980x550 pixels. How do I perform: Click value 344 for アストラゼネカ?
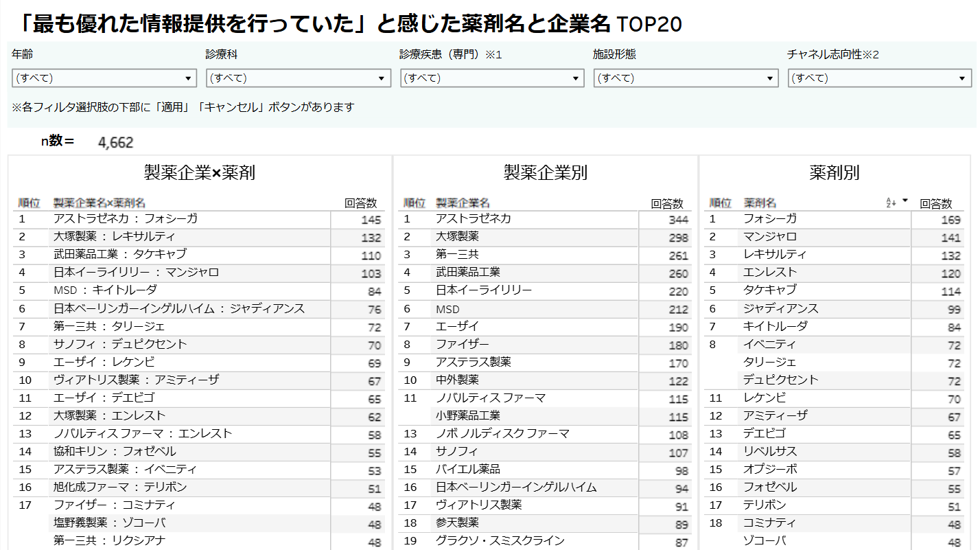678,220
